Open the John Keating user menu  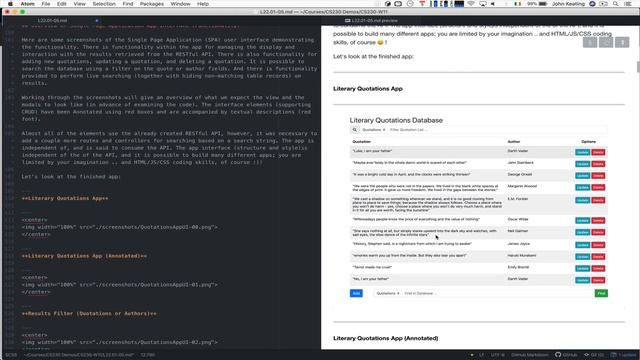[x=568, y=4]
